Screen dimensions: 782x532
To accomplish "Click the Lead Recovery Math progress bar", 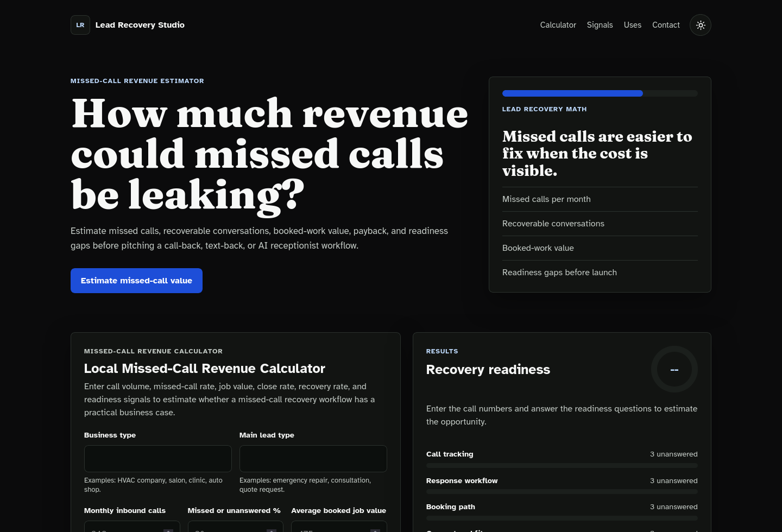I will [x=600, y=93].
